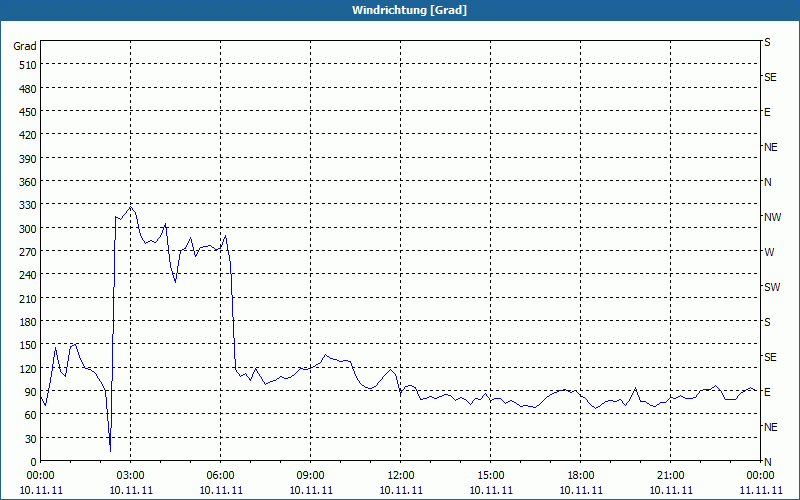Click the 11.11.11 date label
The image size is (800, 500).
pyautogui.click(x=760, y=490)
